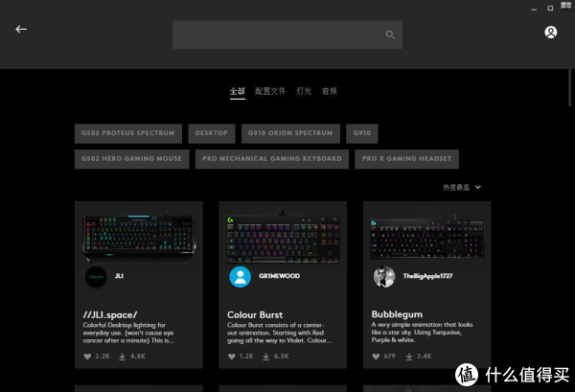Like the //JLI.space/ profile heart icon
The image size is (575, 392).
[87, 357]
